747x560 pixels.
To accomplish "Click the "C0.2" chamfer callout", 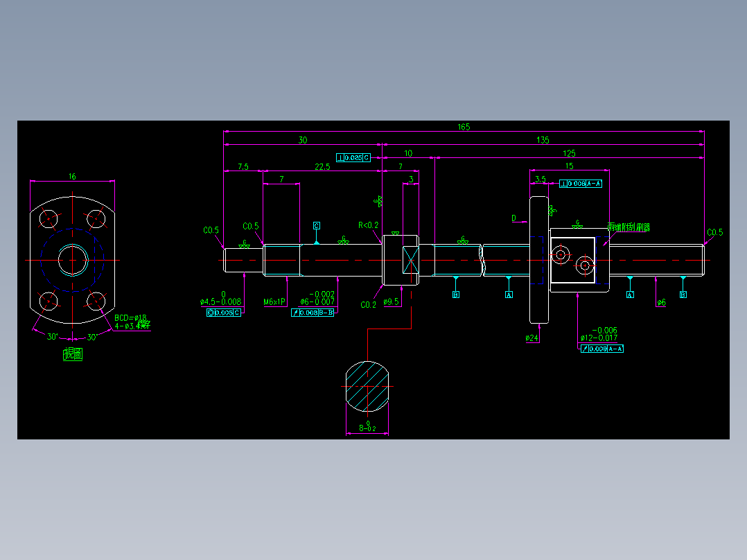I will coord(368,304).
